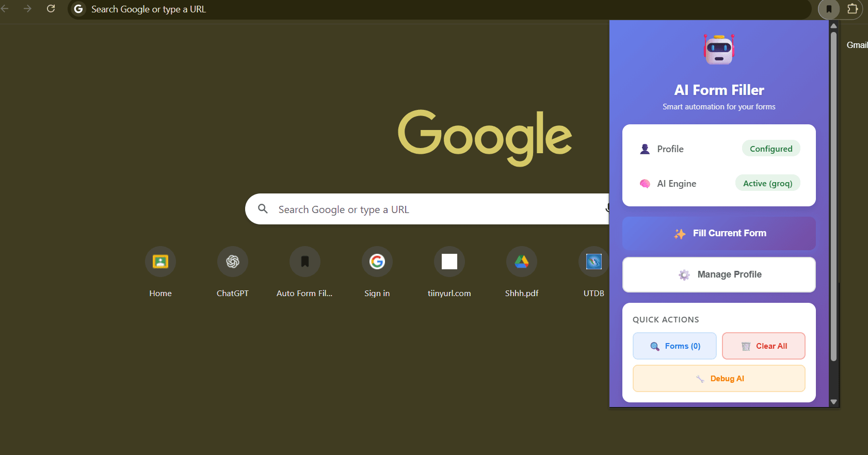868x455 pixels.
Task: Click the Clear All button
Action: coord(764,346)
